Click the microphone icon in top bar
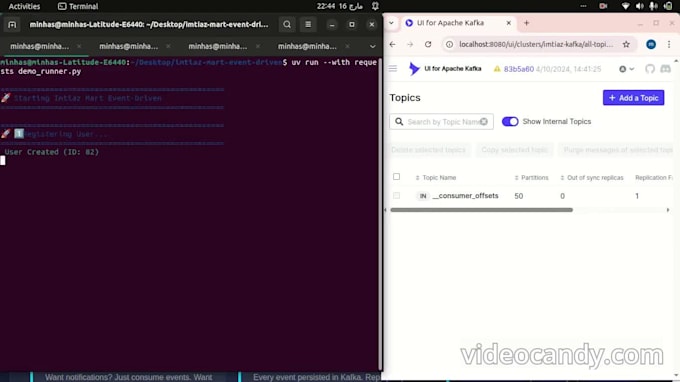Viewport: 680px width, 382px height. (x=653, y=6)
